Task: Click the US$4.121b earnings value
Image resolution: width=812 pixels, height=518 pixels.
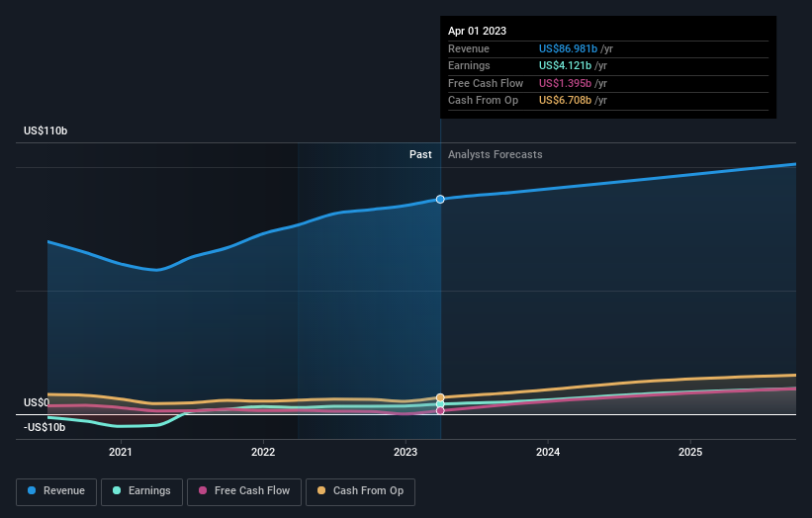Action: coord(565,65)
